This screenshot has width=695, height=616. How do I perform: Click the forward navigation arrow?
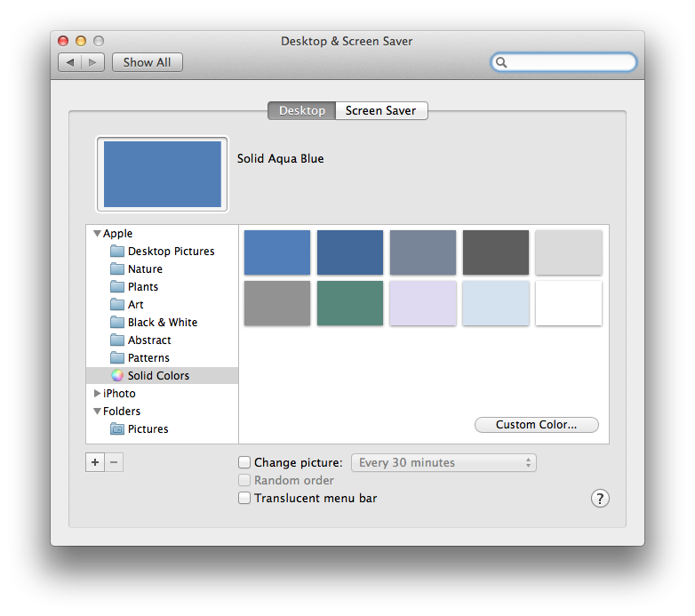point(92,62)
